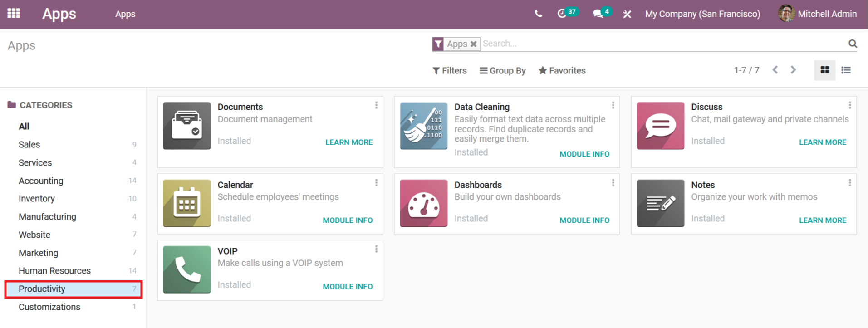Click the Discuss app icon
868x328 pixels.
[x=661, y=126]
